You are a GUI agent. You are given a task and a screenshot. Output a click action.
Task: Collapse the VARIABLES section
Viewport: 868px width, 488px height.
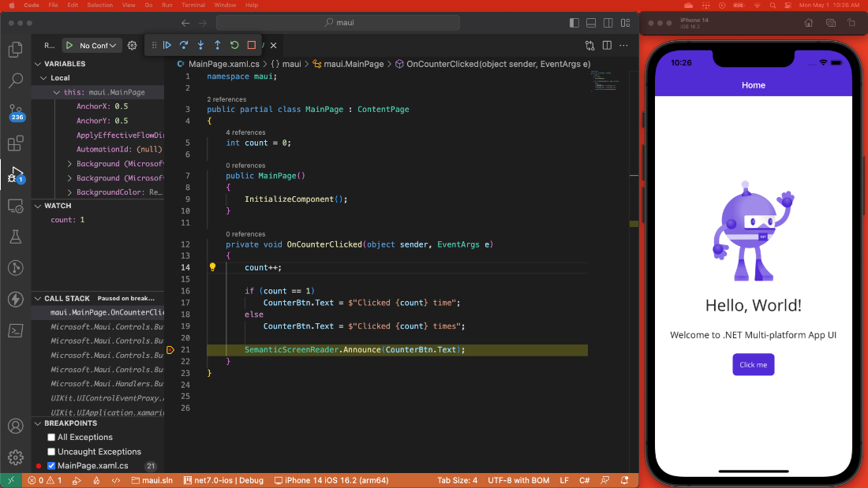click(x=38, y=64)
